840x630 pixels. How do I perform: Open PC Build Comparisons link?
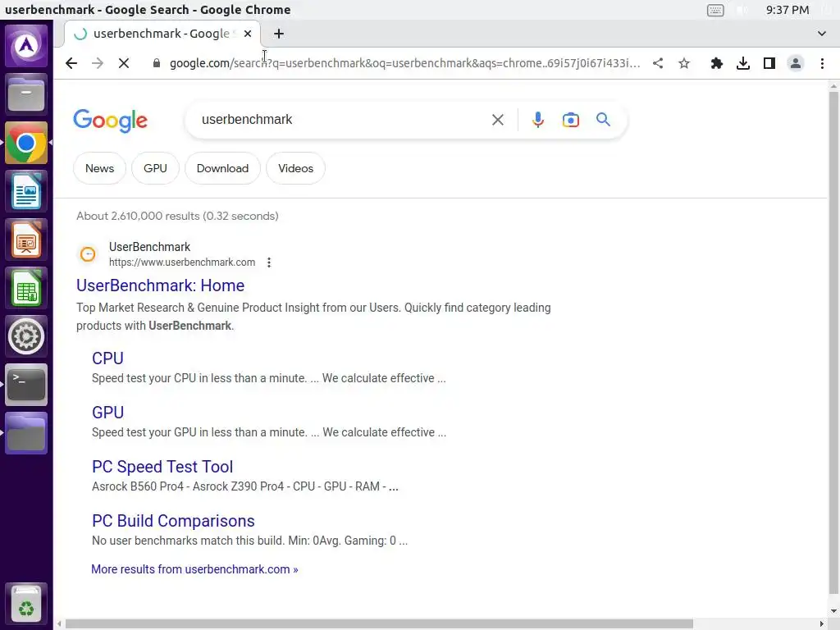[173, 521]
